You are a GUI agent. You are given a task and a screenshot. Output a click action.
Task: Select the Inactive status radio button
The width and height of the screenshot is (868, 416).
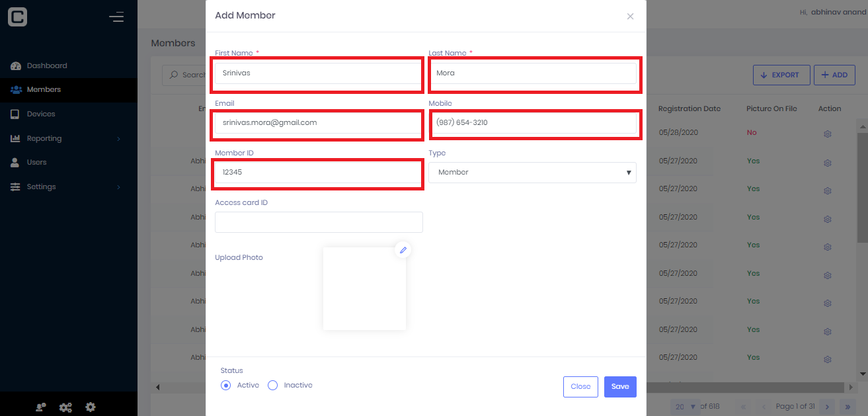click(272, 385)
